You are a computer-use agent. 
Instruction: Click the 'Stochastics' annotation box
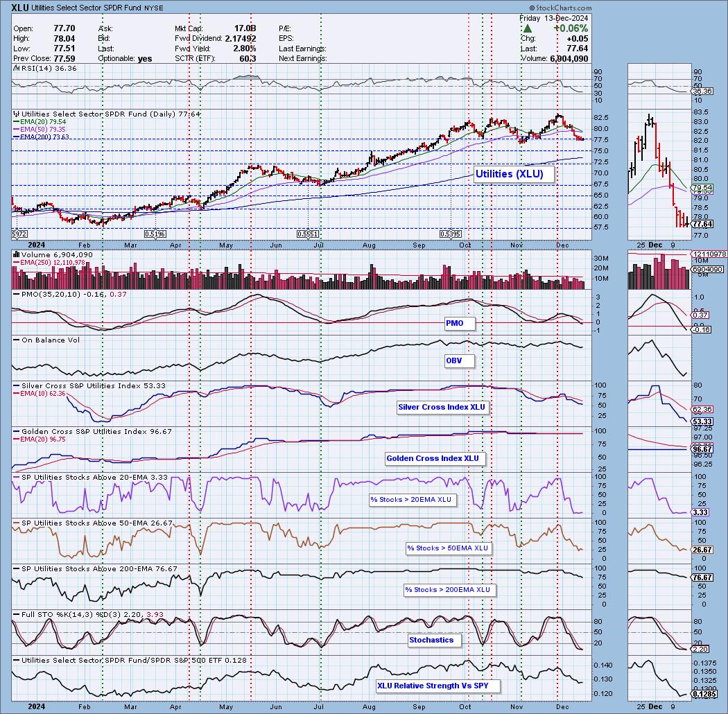point(433,641)
